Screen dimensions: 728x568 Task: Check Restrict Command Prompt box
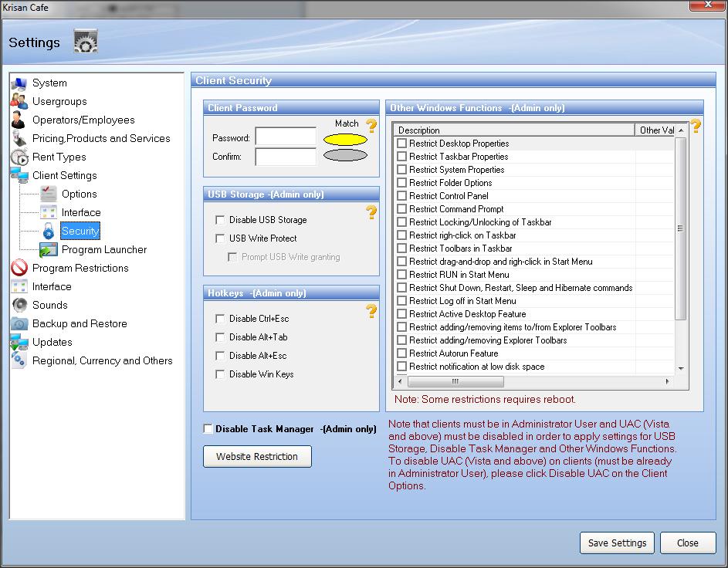point(402,209)
